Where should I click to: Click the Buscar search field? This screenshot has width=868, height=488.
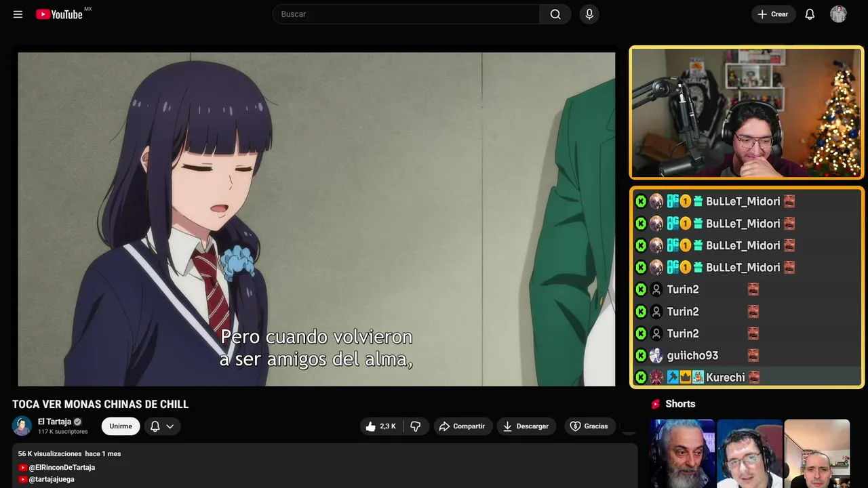point(407,14)
